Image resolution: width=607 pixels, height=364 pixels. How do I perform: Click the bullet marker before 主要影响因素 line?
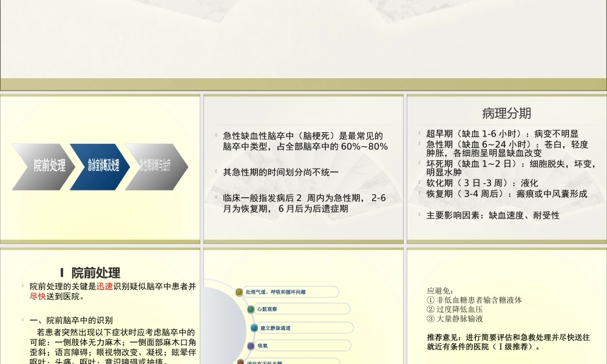click(419, 215)
